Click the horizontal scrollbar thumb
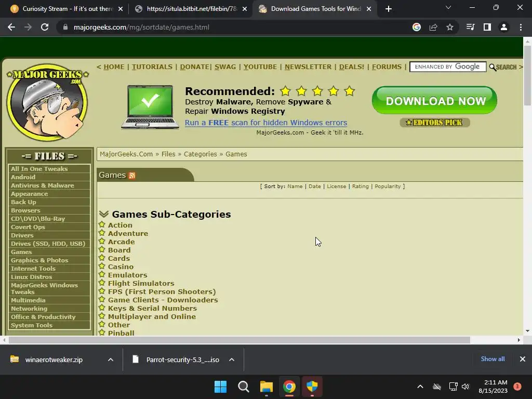 [x=239, y=340]
